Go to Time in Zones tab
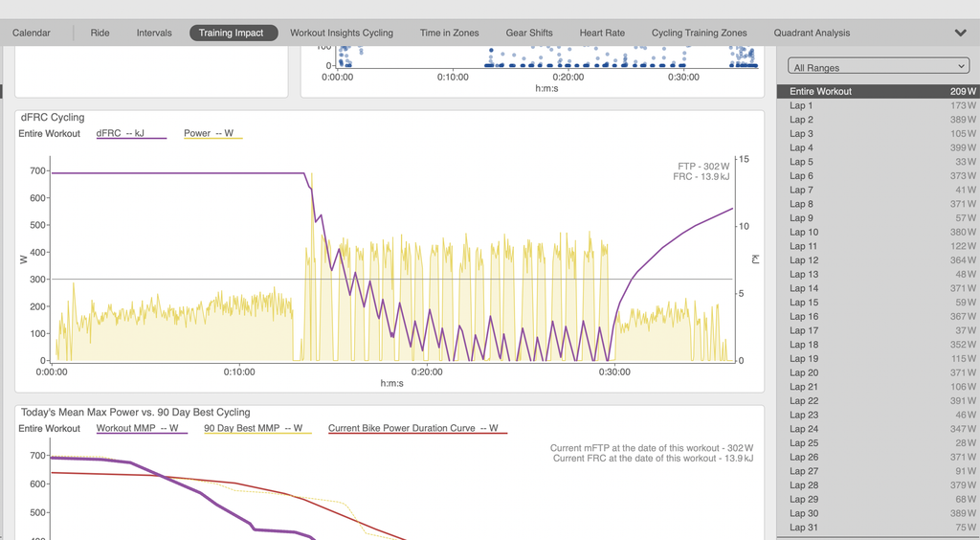This screenshot has height=540, width=980. point(450,33)
